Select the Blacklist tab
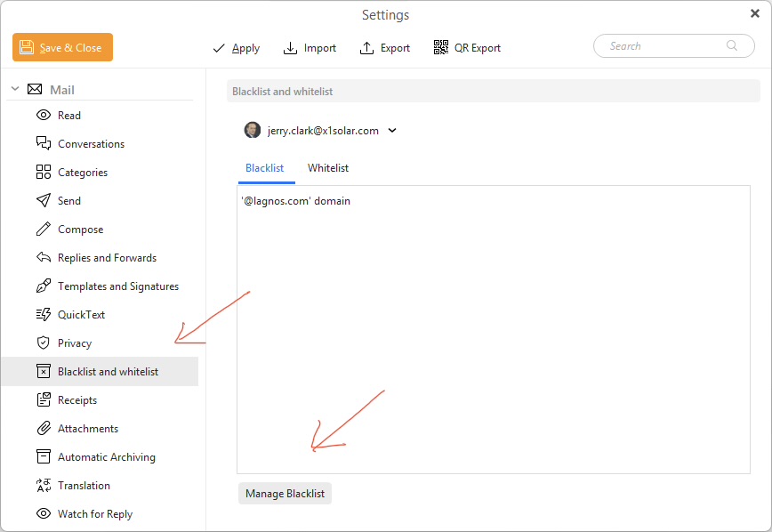Viewport: 772px width, 532px height. coord(265,168)
